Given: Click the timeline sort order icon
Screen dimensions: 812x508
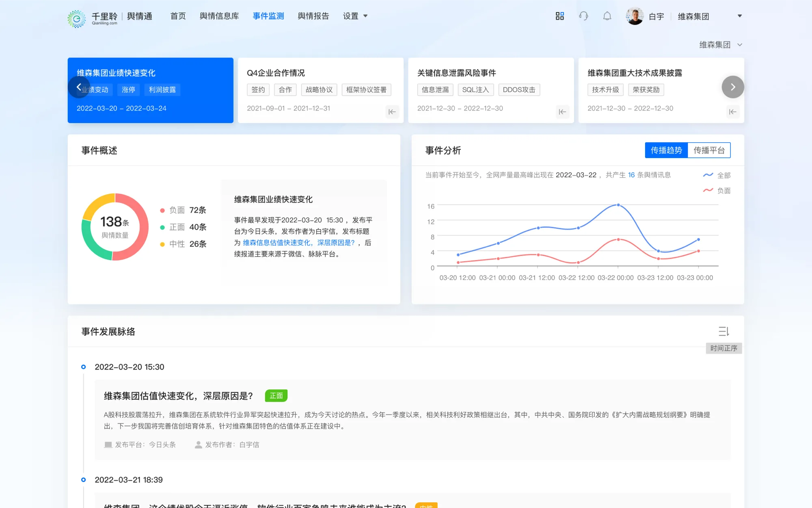Looking at the screenshot, I should tap(723, 331).
